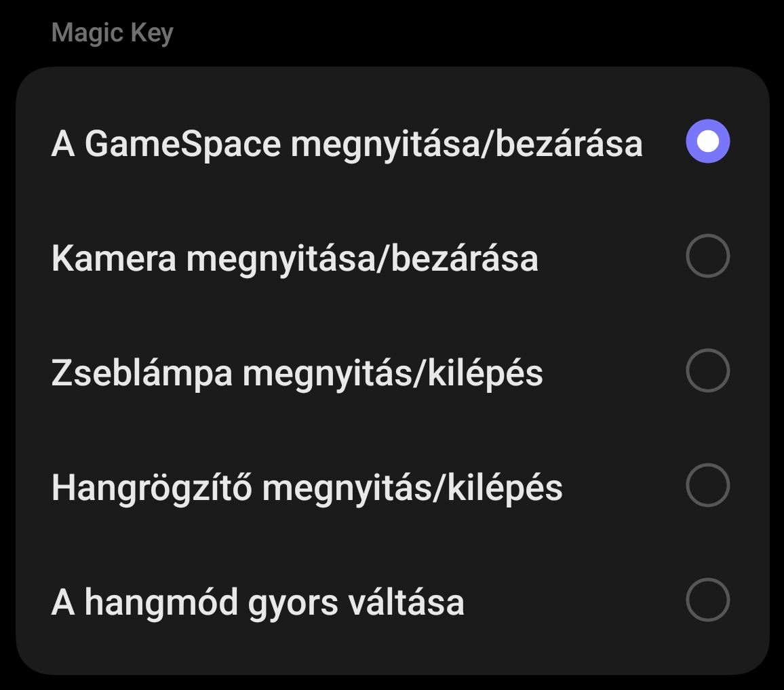Viewport: 784px width, 690px height.
Task: Turn on the Hangrögzítő megnyitás/kilépés radio button
Action: (x=707, y=486)
